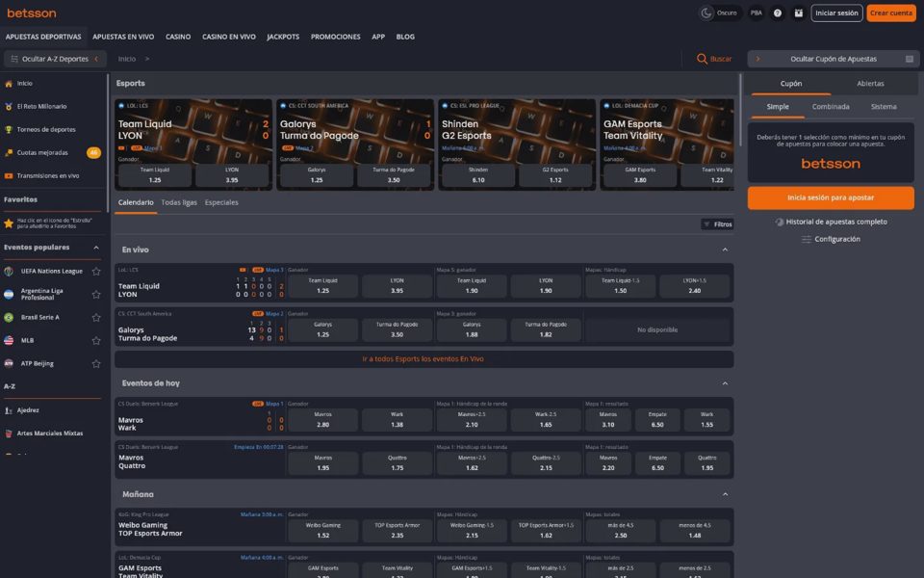Collapse the Mañana section
The width and height of the screenshot is (924, 578).
tap(725, 494)
